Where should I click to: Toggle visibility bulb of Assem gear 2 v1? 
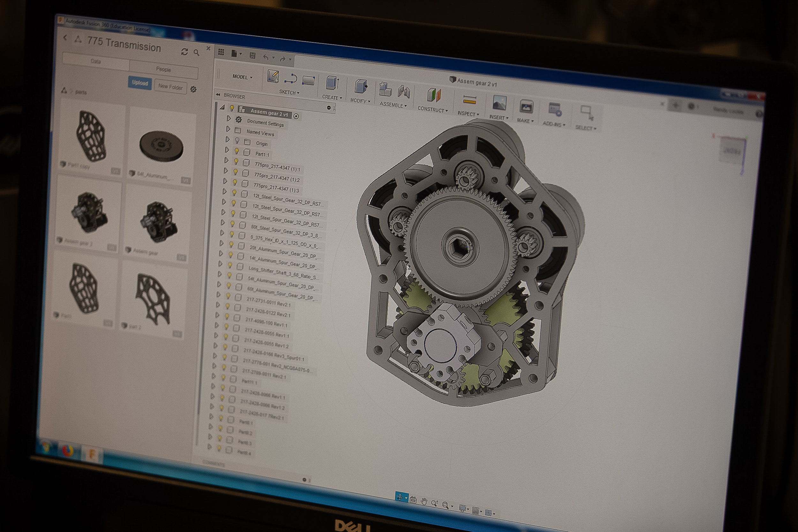[x=232, y=108]
